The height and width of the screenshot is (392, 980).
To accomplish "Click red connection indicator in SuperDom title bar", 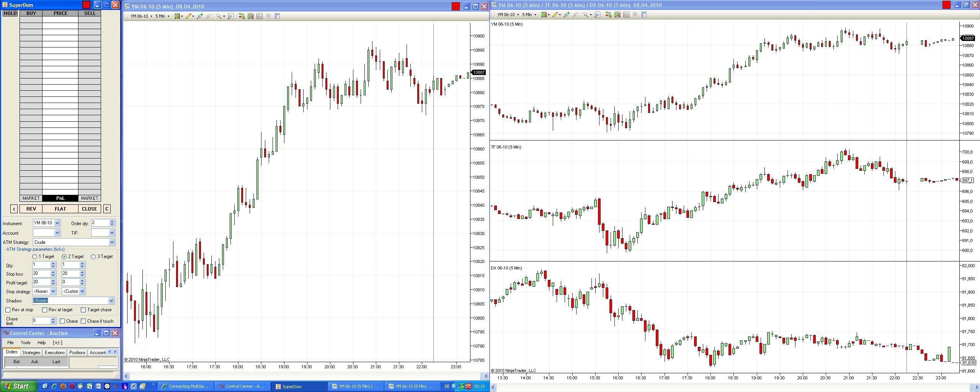I will 86,5.
